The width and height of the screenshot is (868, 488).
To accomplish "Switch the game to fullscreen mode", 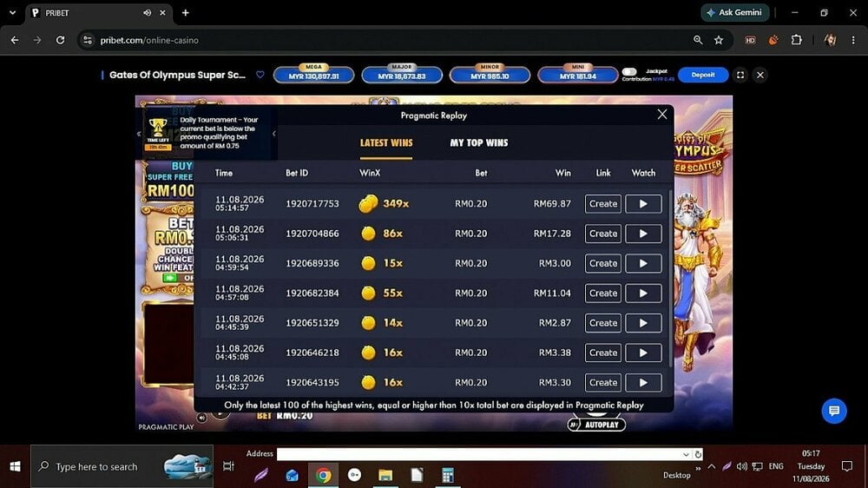I will 740,75.
